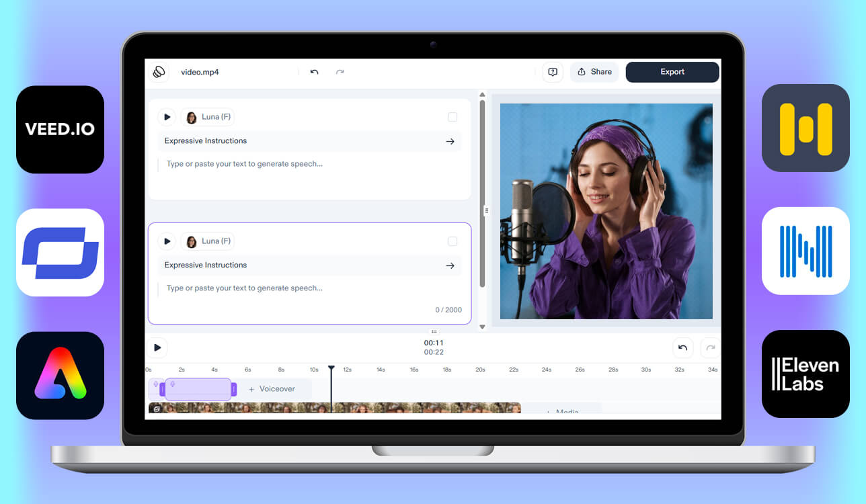Play the second, purple-outlined voice block

(x=167, y=241)
